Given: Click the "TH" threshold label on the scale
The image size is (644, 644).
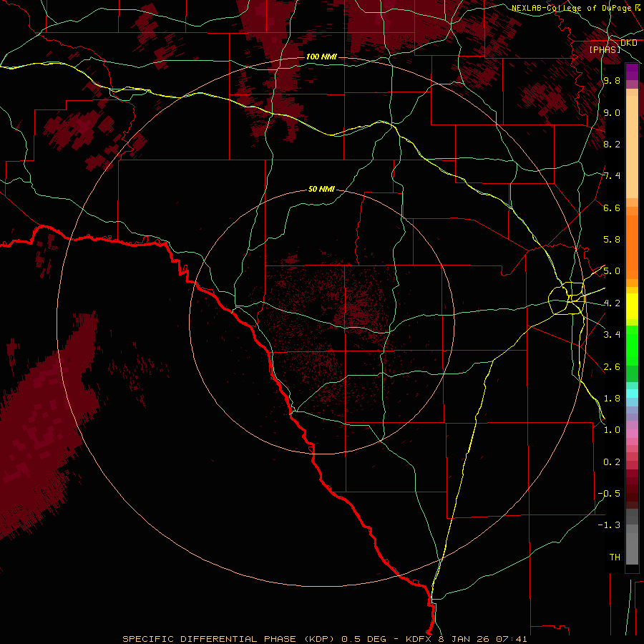Looking at the screenshot, I should [x=615, y=557].
